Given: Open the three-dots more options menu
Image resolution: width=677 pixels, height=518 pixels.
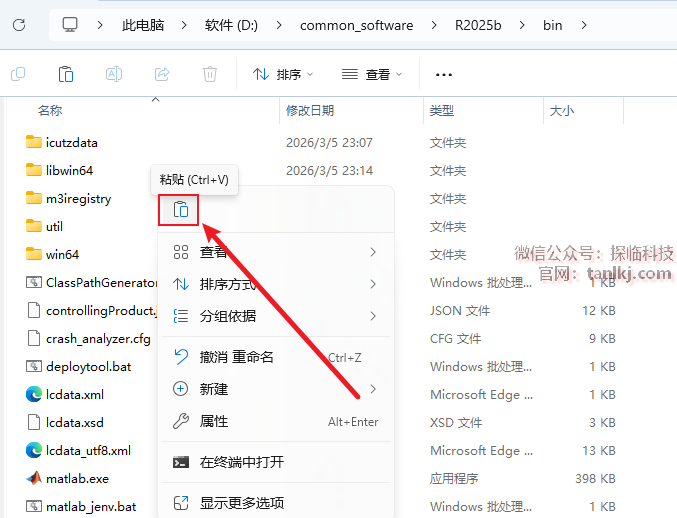Looking at the screenshot, I should click(x=444, y=75).
